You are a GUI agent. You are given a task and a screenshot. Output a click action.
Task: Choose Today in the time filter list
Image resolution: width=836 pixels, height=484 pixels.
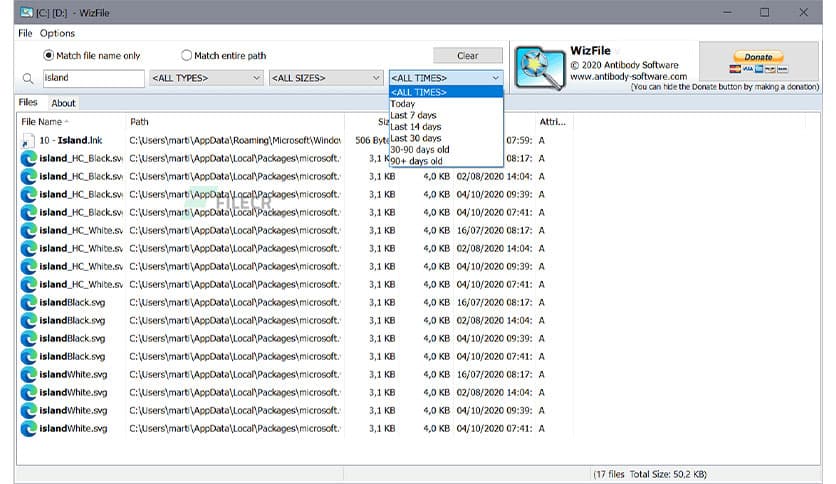pos(446,104)
